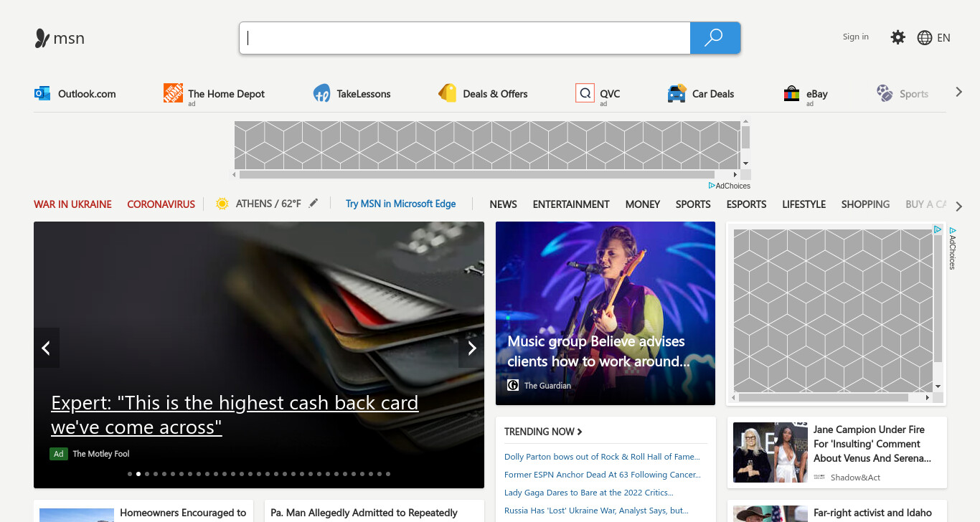The height and width of the screenshot is (522, 980).
Task: Click The Home Depot logo icon
Action: (x=173, y=93)
